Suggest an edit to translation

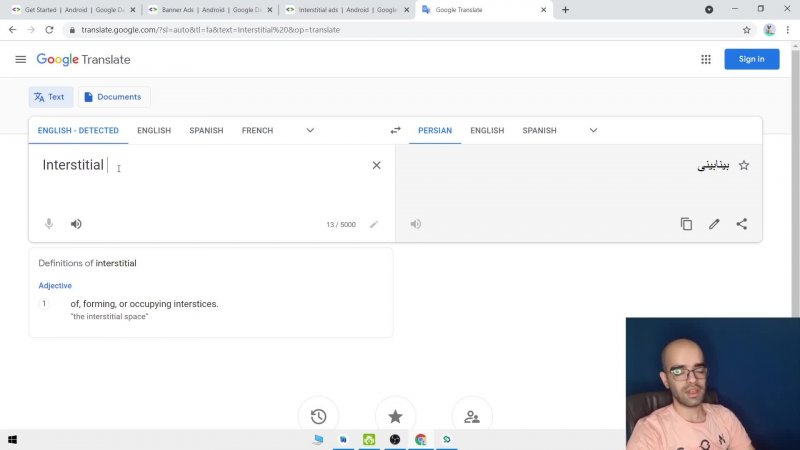[x=714, y=224]
